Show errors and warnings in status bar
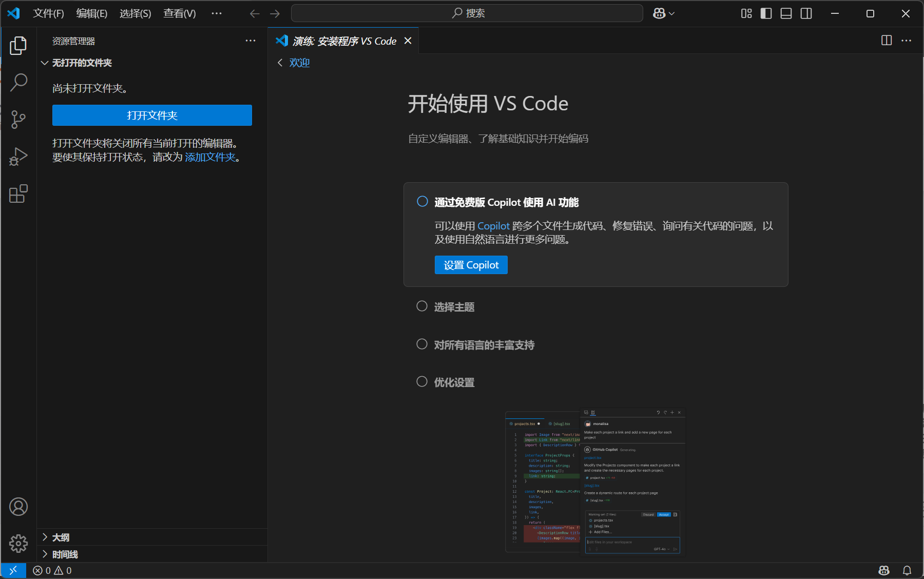This screenshot has height=579, width=924. click(x=52, y=570)
